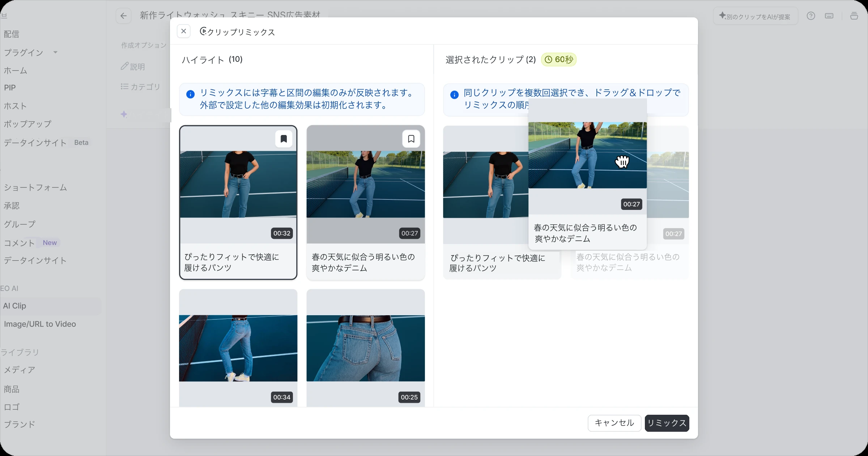Screen dimensions: 868x456
Task: Open ロゴ in the library section
Action: (x=12, y=407)
